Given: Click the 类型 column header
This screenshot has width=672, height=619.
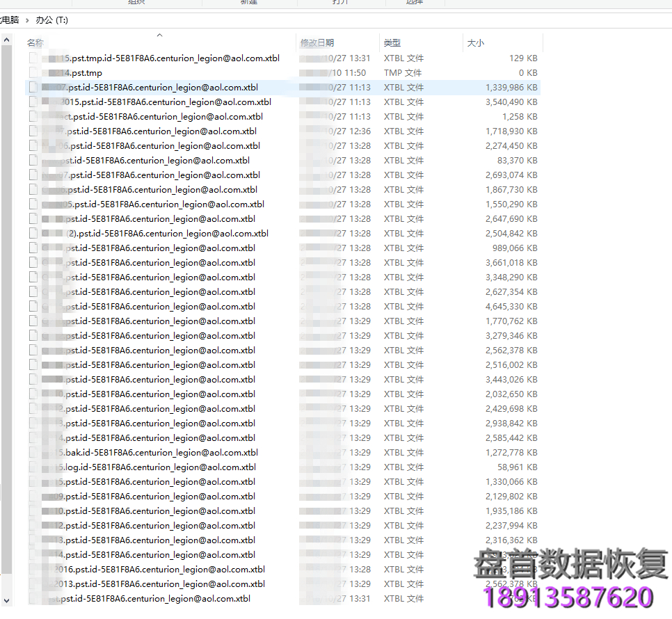Looking at the screenshot, I should coord(392,42).
